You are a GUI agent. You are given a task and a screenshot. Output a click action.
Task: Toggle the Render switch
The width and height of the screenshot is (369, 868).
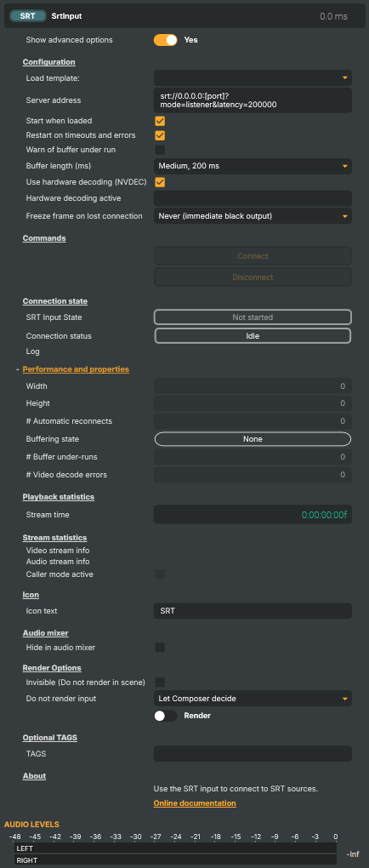coord(166,716)
